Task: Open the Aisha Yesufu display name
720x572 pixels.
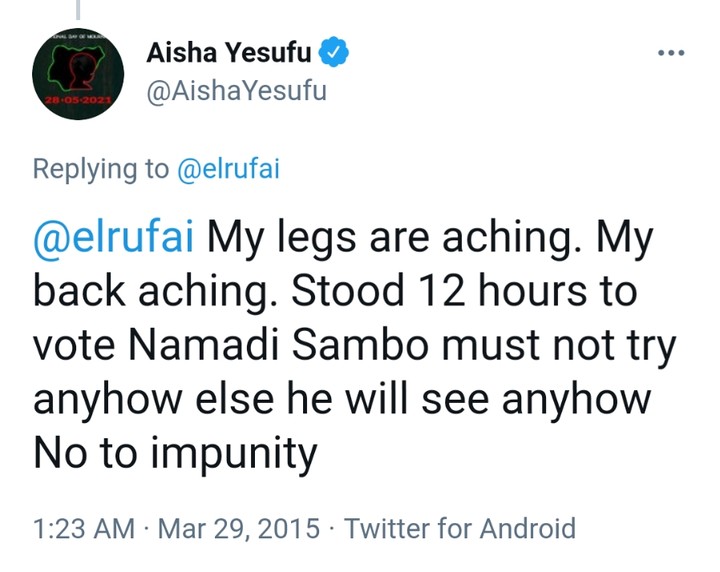Action: click(x=229, y=52)
